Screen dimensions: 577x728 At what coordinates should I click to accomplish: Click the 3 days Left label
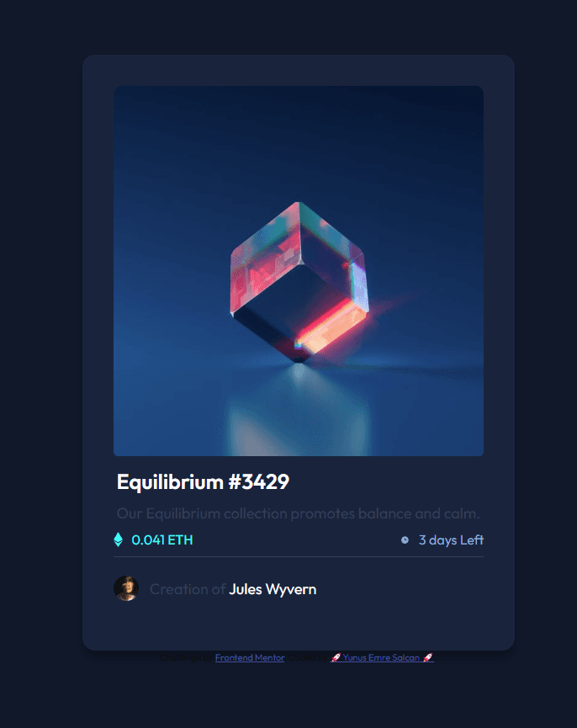[x=452, y=540]
